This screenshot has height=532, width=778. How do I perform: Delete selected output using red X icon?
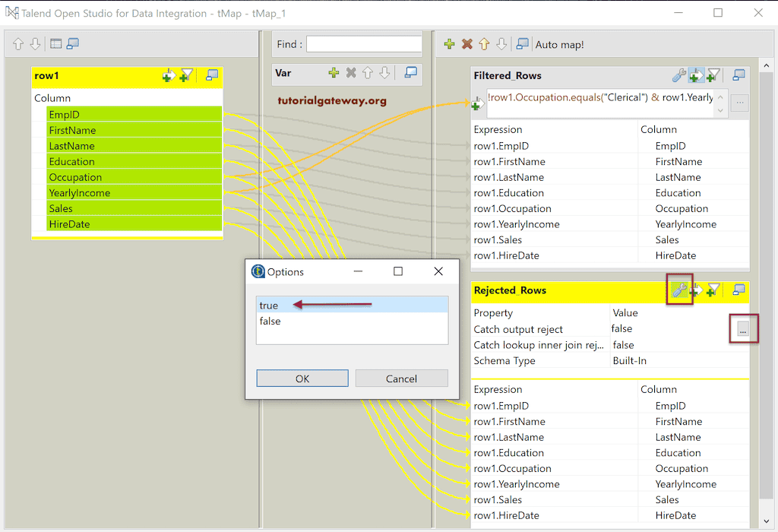pos(465,44)
